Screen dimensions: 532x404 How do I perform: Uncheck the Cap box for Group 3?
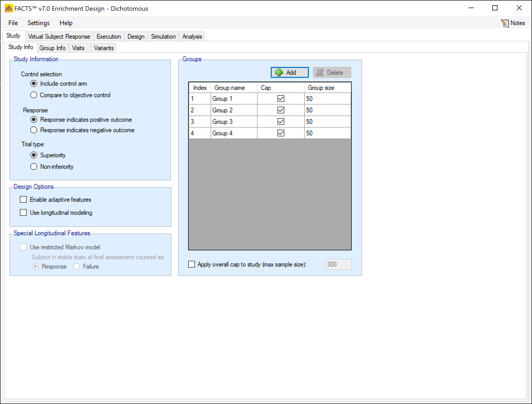point(281,122)
